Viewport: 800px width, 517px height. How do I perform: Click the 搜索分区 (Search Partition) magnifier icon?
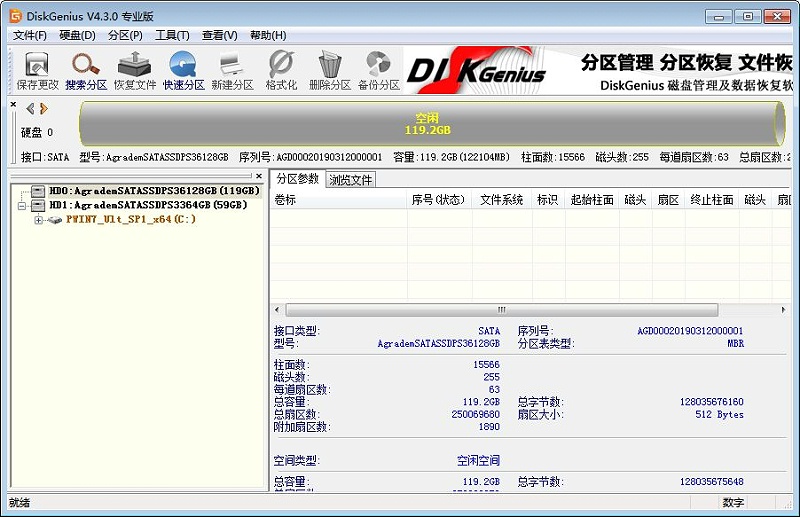click(86, 70)
